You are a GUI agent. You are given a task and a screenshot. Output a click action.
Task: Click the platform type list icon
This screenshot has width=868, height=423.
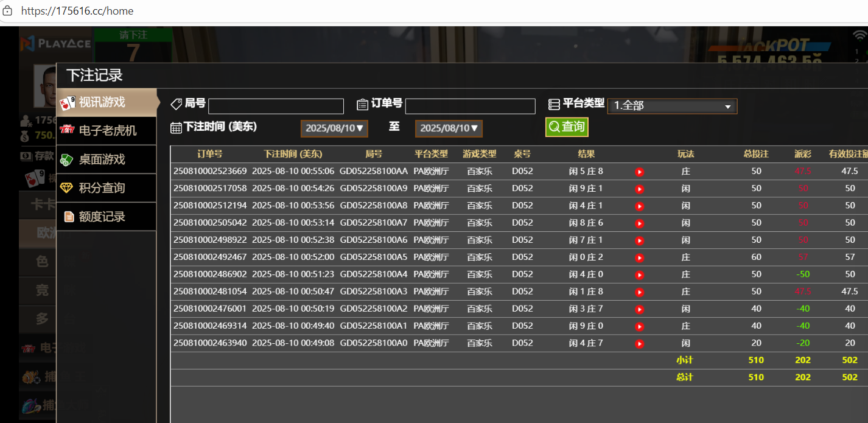[x=554, y=104]
